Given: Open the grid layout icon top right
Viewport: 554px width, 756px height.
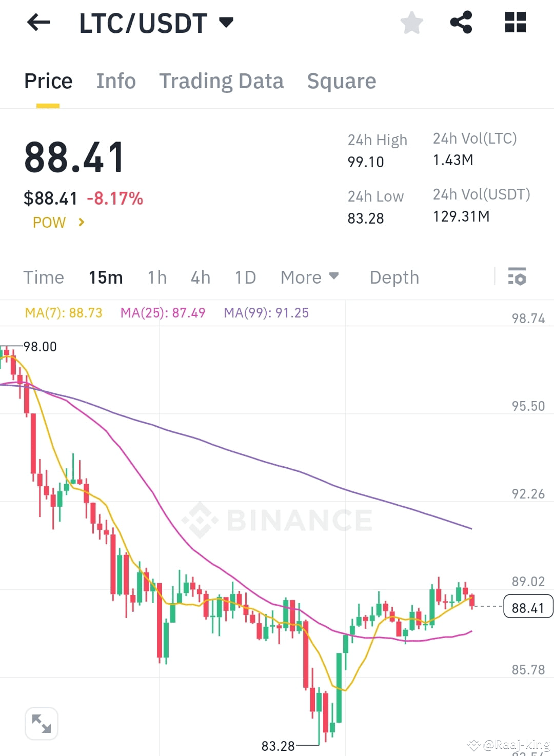Looking at the screenshot, I should (x=516, y=23).
